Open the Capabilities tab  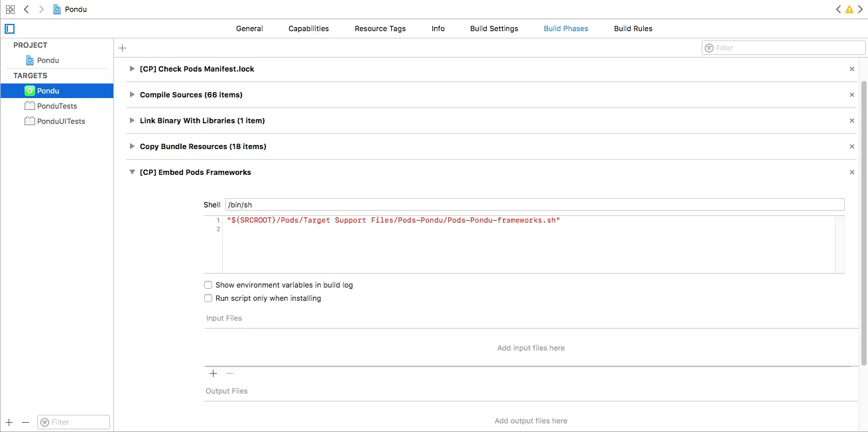pyautogui.click(x=308, y=28)
